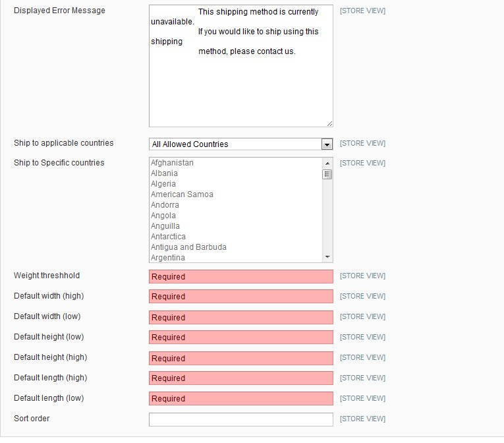Image resolution: width=504 pixels, height=443 pixels.
Task: Focus the Weight threshhold input field
Action: click(240, 277)
